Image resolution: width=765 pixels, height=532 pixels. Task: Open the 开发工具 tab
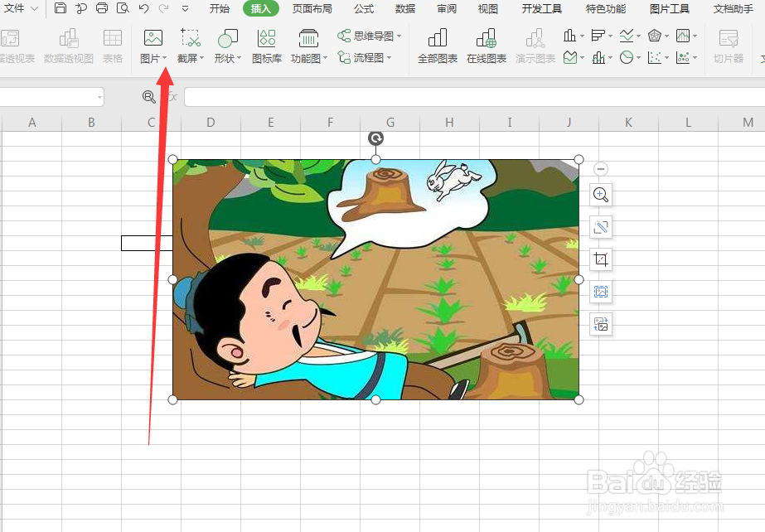pyautogui.click(x=541, y=9)
